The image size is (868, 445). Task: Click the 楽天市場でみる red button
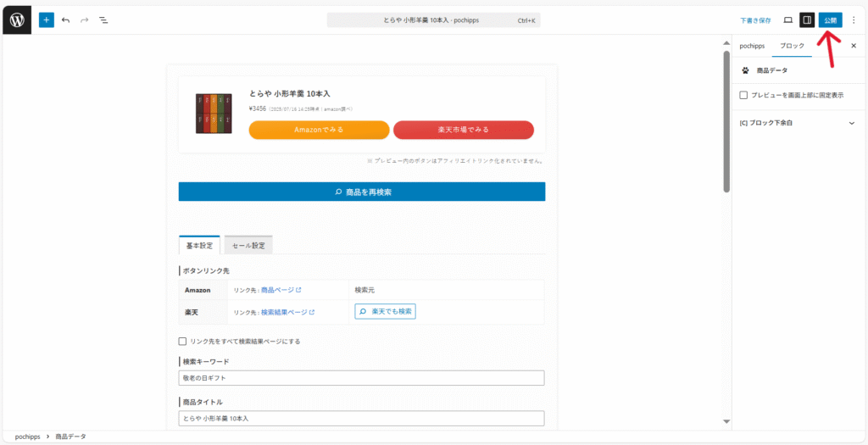click(464, 130)
